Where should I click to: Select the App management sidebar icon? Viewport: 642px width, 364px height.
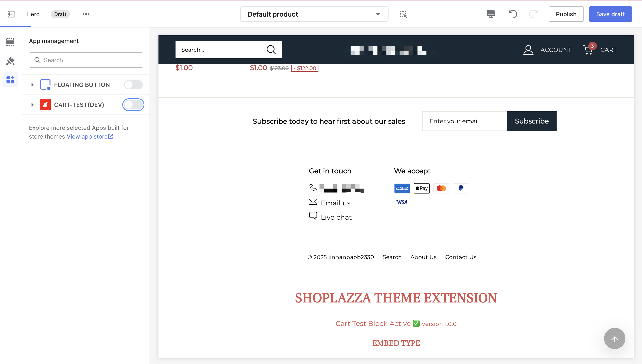(x=10, y=80)
